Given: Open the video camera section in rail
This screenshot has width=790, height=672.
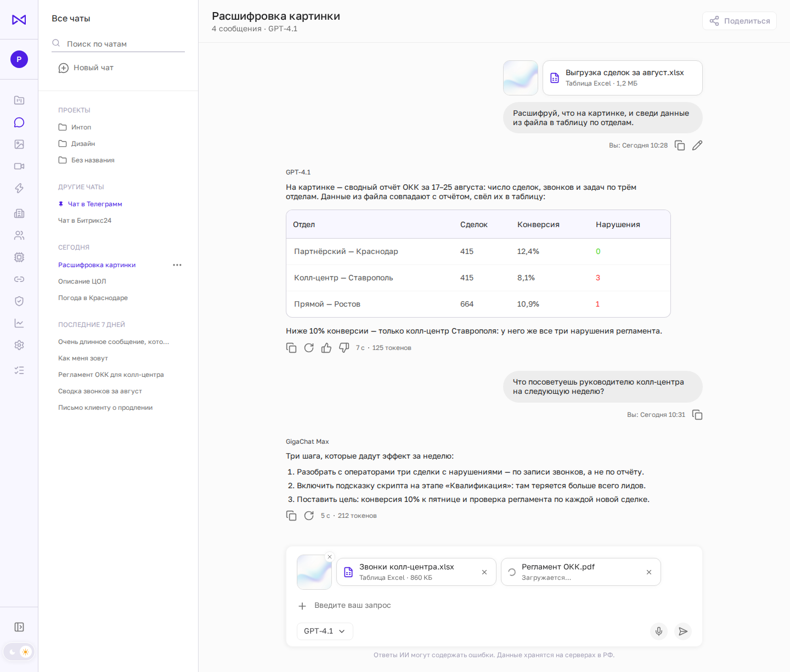Looking at the screenshot, I should (19, 166).
